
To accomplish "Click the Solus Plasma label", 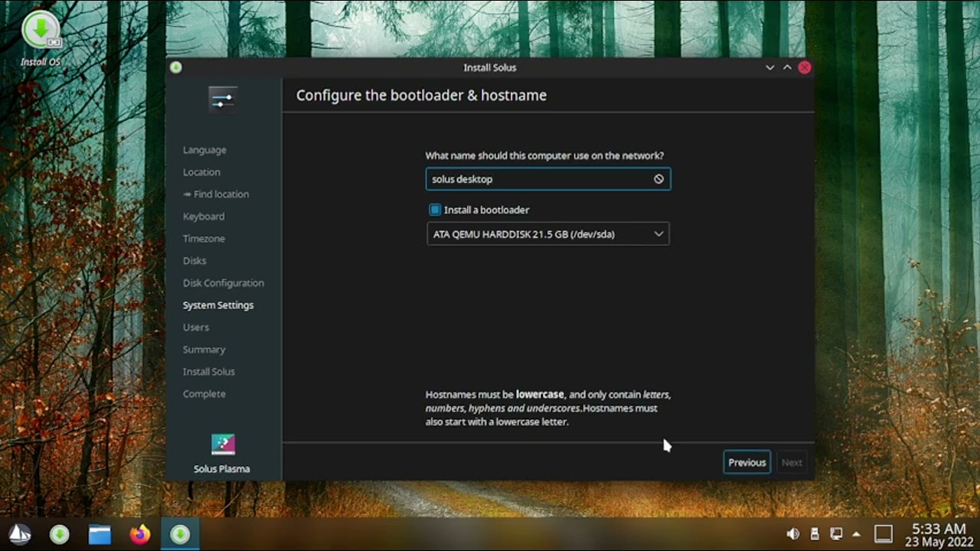I will click(x=222, y=468).
